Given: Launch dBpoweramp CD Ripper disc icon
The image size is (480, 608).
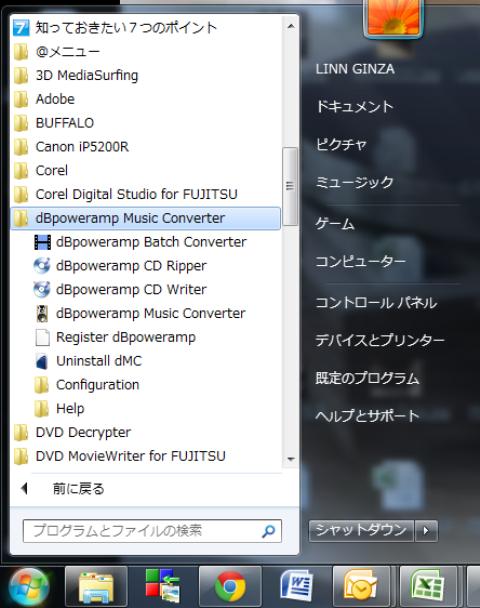Looking at the screenshot, I should (42, 266).
